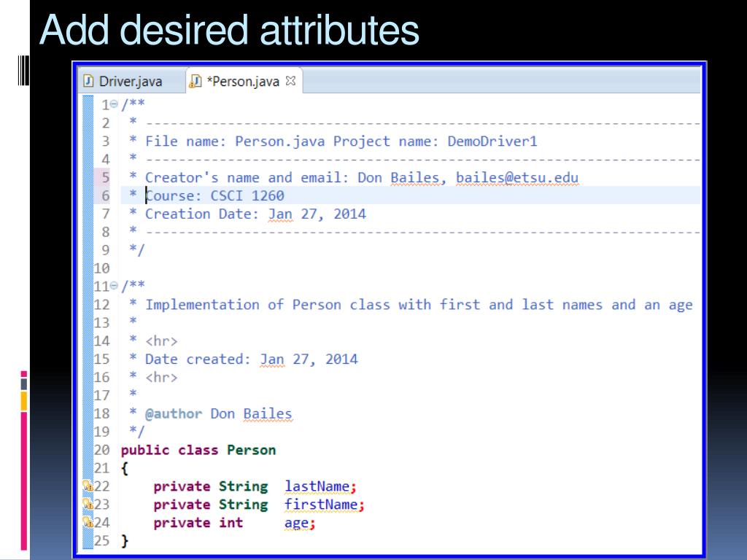Select the *Person.java editor tab
Viewport: 747px width, 560px height.
pyautogui.click(x=244, y=82)
